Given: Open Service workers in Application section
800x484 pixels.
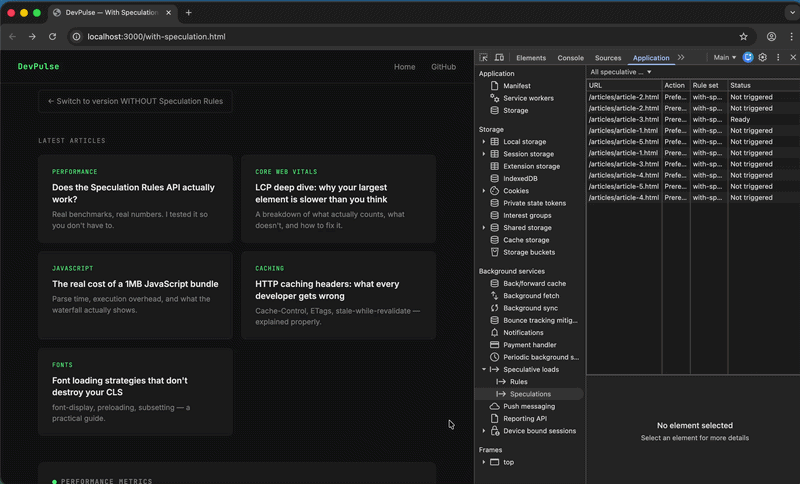Looking at the screenshot, I should [528, 98].
